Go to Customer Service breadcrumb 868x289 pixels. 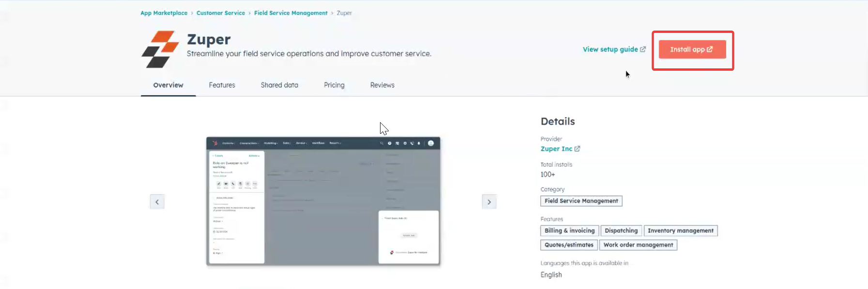point(220,13)
